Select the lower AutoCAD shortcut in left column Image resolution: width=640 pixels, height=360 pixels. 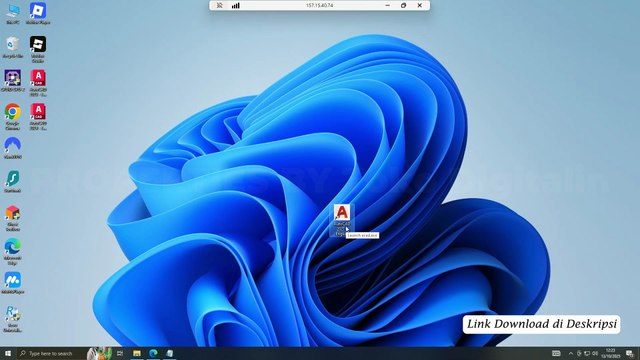tap(38, 117)
